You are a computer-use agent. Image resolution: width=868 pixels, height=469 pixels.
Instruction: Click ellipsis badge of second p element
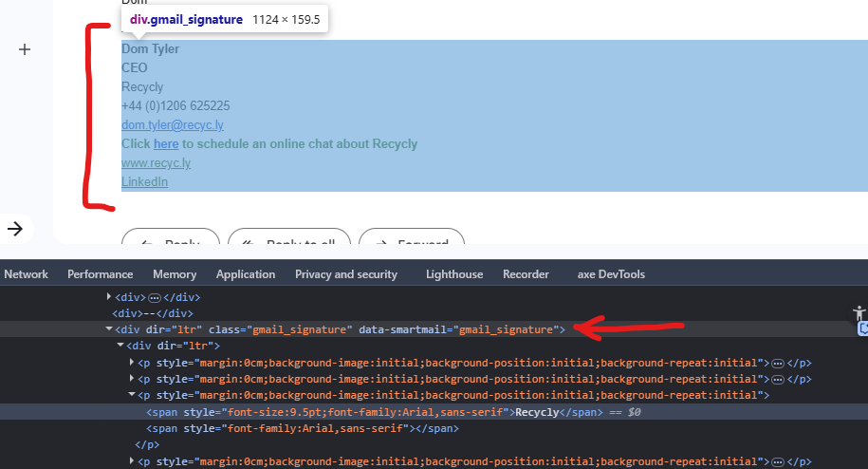(x=778, y=380)
